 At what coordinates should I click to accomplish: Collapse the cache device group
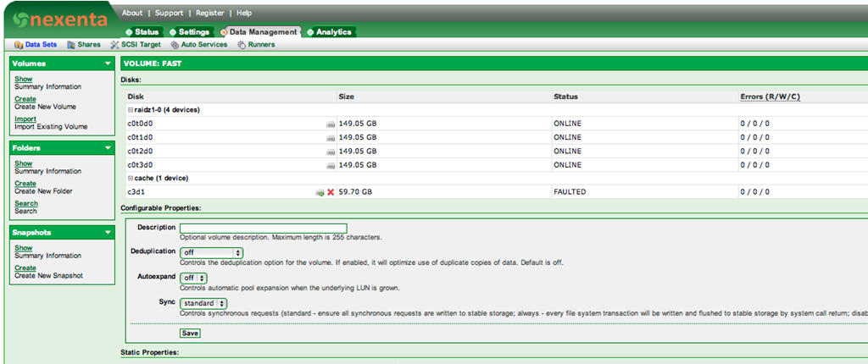[131, 179]
